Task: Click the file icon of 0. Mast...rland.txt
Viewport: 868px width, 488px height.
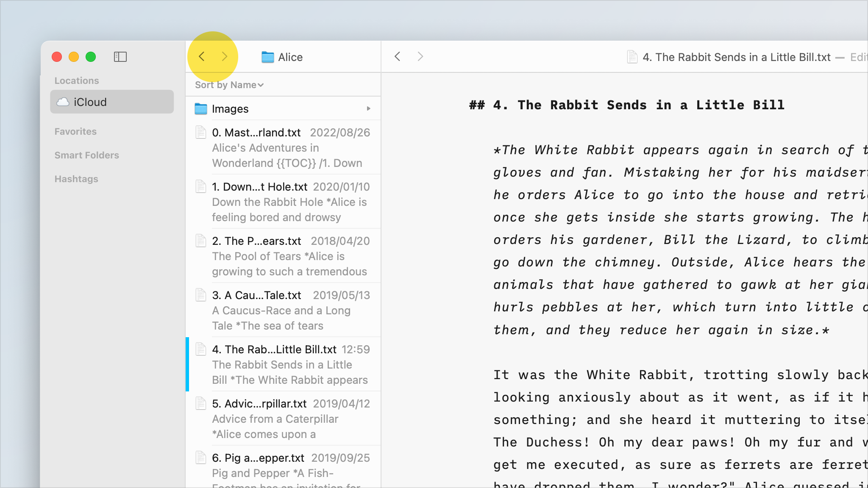Action: (201, 132)
